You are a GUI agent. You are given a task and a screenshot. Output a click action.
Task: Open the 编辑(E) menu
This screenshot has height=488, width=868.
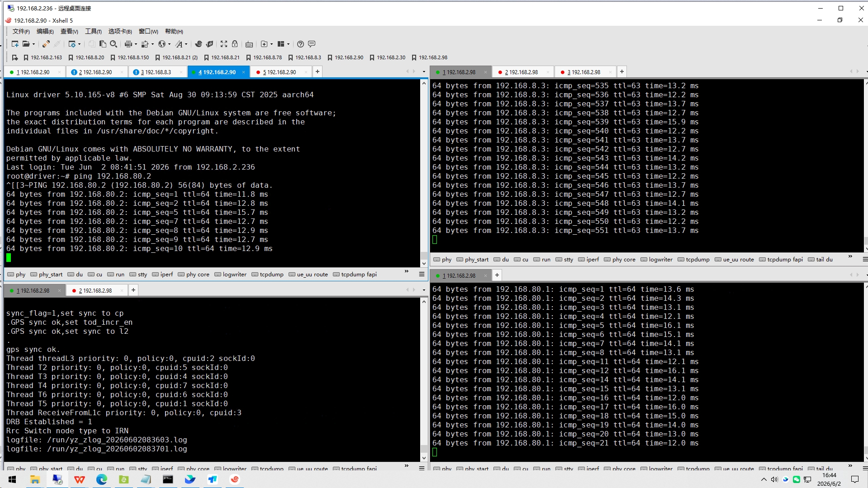[x=45, y=31]
